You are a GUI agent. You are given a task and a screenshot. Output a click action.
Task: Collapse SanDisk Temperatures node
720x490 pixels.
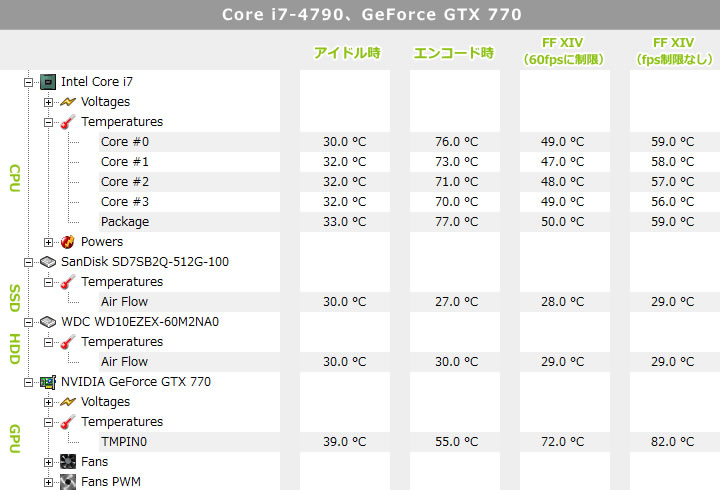pos(48,282)
